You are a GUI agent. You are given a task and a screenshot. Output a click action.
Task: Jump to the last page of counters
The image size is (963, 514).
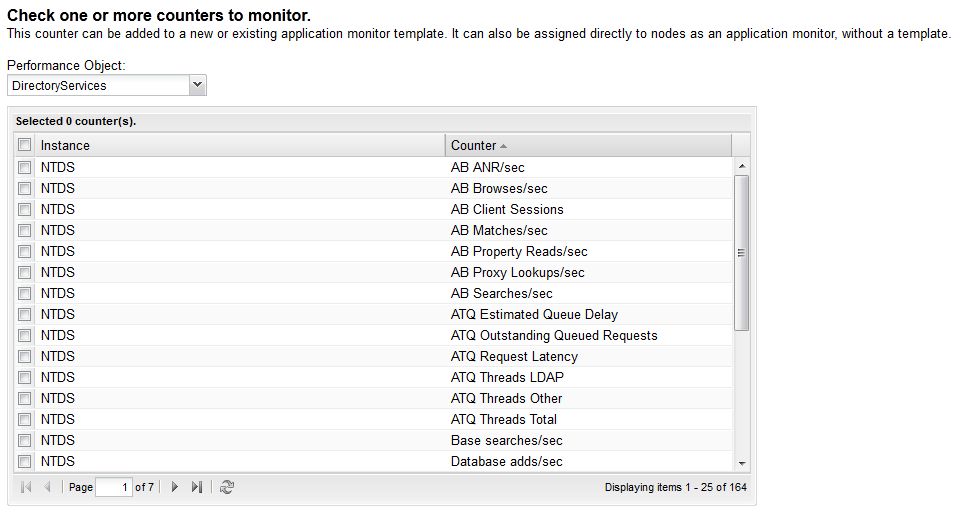coord(197,487)
